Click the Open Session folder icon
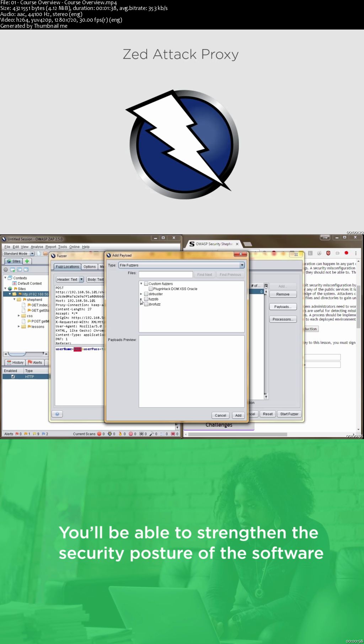This screenshot has height=644, width=364. coord(45,254)
